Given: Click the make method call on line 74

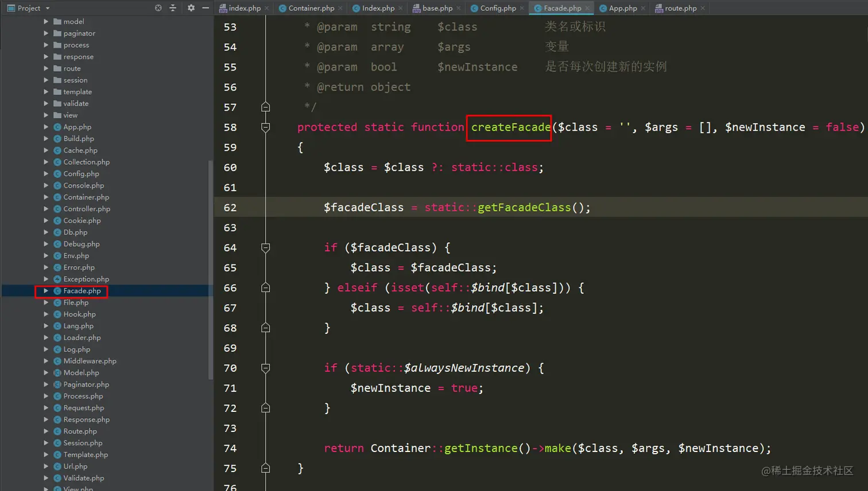Looking at the screenshot, I should pyautogui.click(x=558, y=449).
